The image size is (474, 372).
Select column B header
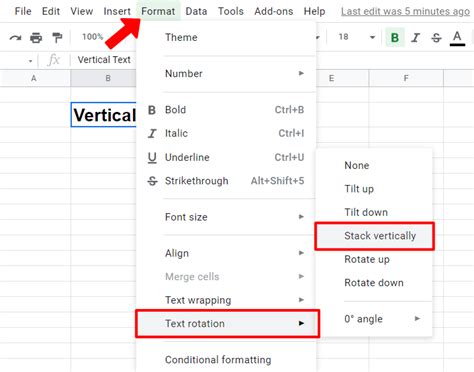[104, 78]
